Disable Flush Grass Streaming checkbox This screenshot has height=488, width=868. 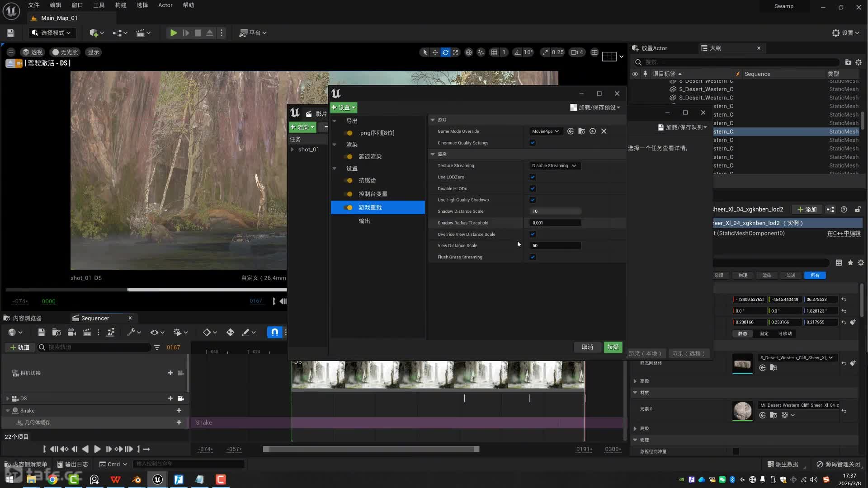click(533, 257)
